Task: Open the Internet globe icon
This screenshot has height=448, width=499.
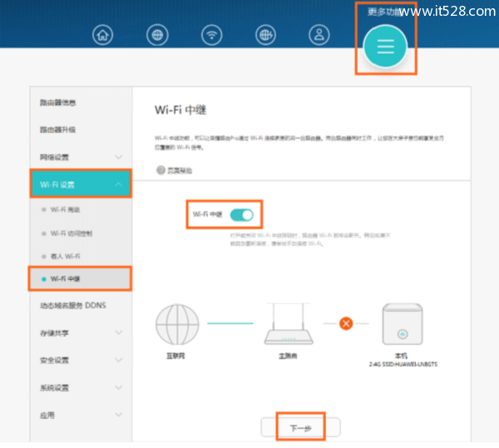Action: tap(157, 35)
